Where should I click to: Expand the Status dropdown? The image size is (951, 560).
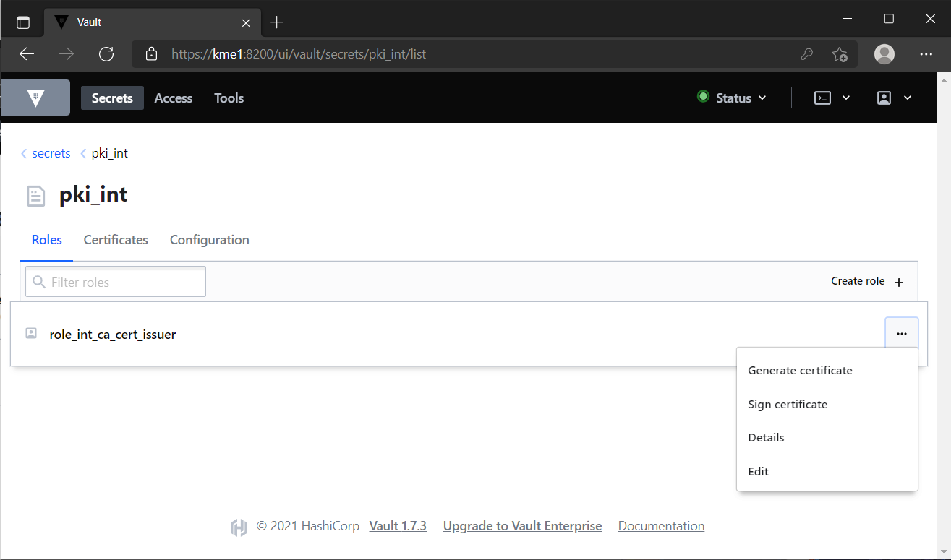click(x=731, y=98)
